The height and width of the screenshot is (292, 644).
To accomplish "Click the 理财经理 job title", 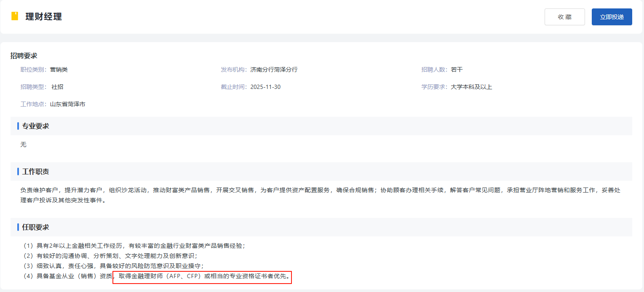I will [43, 17].
